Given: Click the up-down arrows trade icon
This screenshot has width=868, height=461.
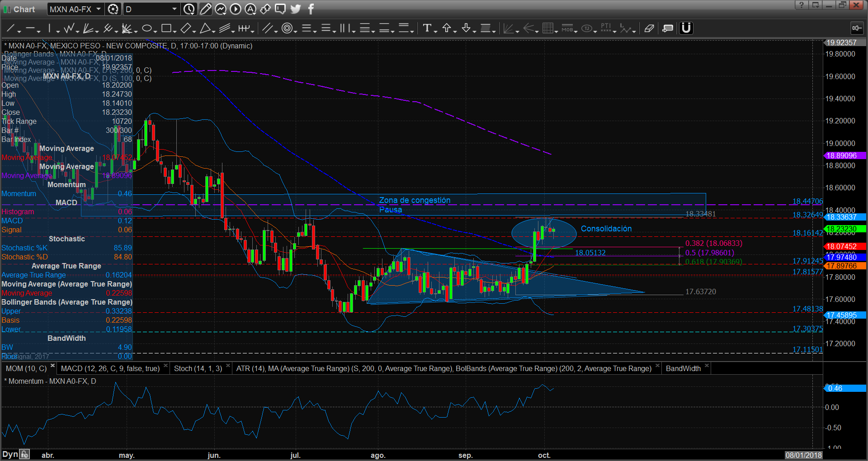Looking at the screenshot, I should tap(265, 9).
